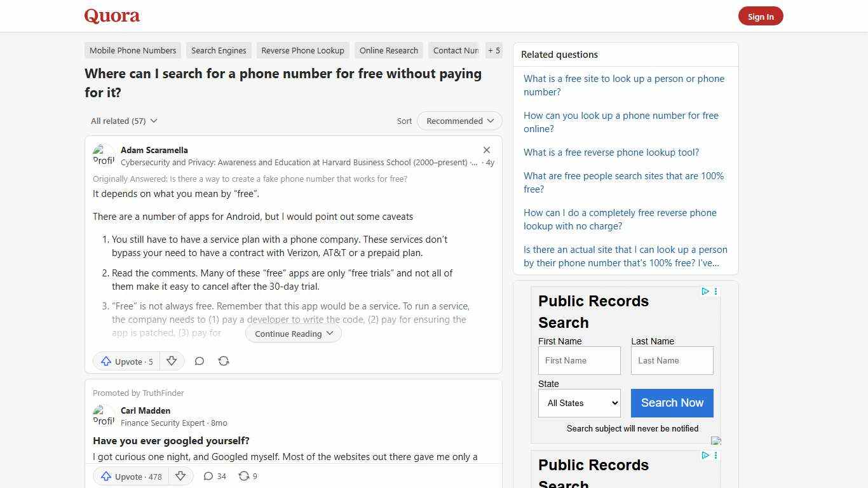Show 5 more topics

pyautogui.click(x=494, y=50)
